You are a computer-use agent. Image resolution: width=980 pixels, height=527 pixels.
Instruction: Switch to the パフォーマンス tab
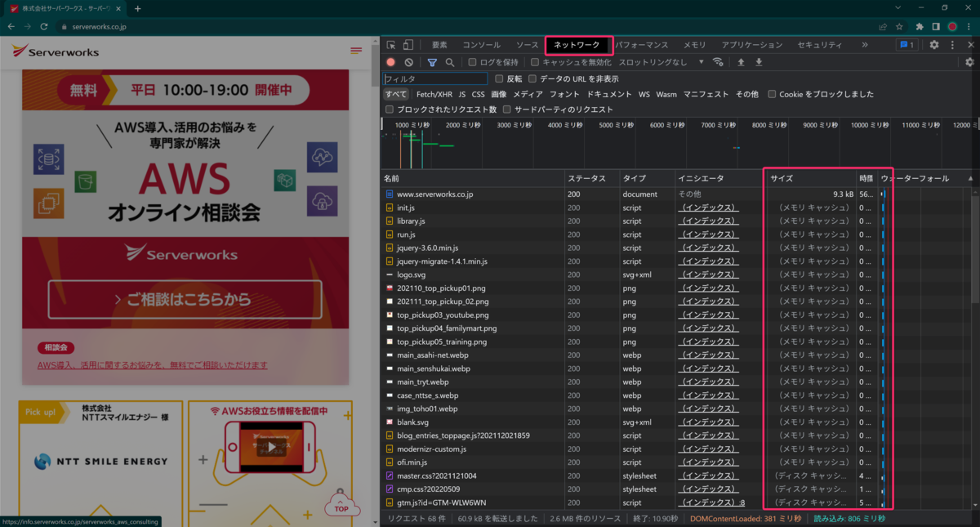coord(641,45)
